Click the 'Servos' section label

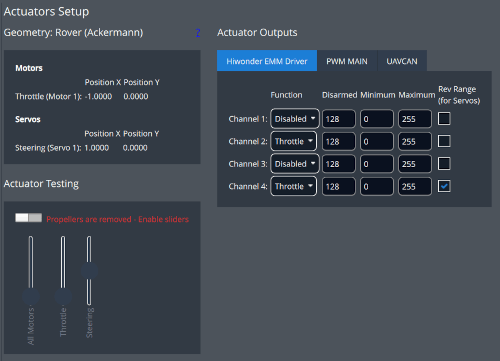(28, 119)
